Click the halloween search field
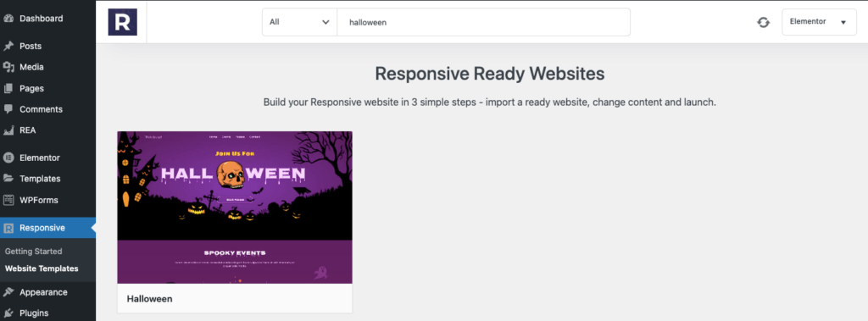 (483, 22)
